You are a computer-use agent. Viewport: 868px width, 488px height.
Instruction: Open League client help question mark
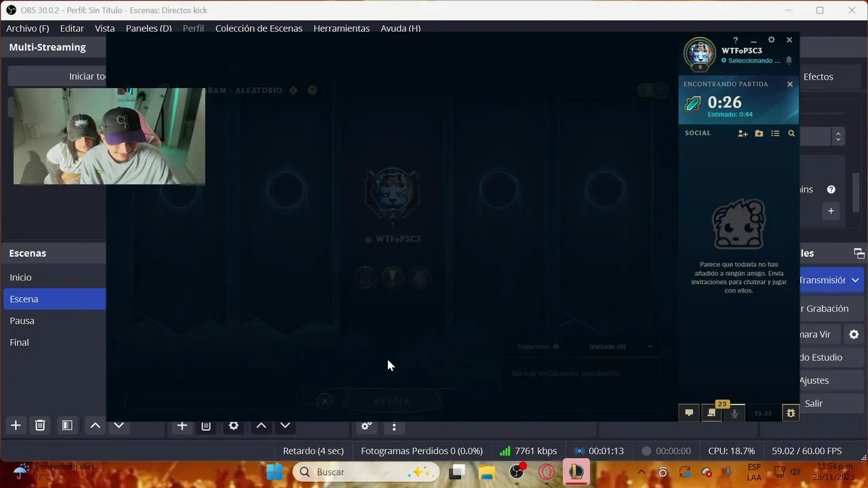click(x=735, y=40)
